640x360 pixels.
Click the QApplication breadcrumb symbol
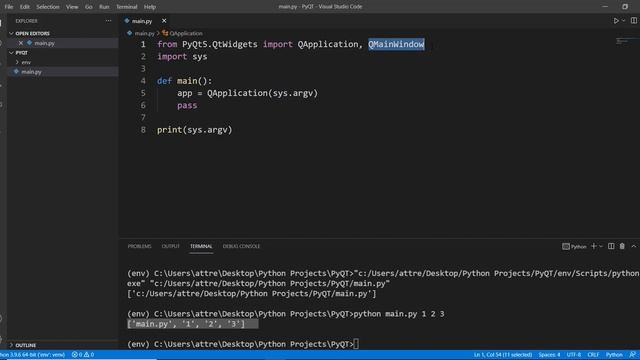click(x=186, y=33)
